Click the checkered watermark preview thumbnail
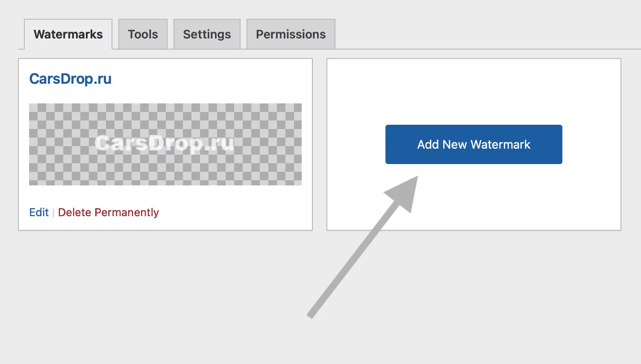The image size is (641, 364). click(165, 144)
